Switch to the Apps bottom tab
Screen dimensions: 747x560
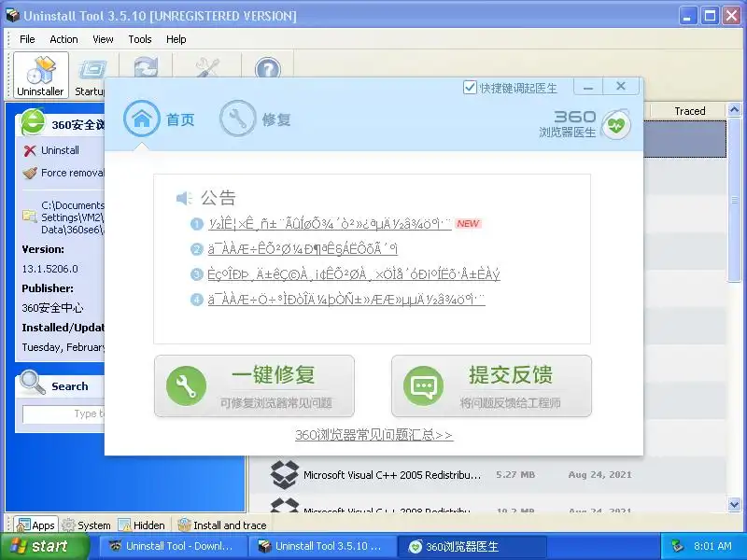coord(35,525)
